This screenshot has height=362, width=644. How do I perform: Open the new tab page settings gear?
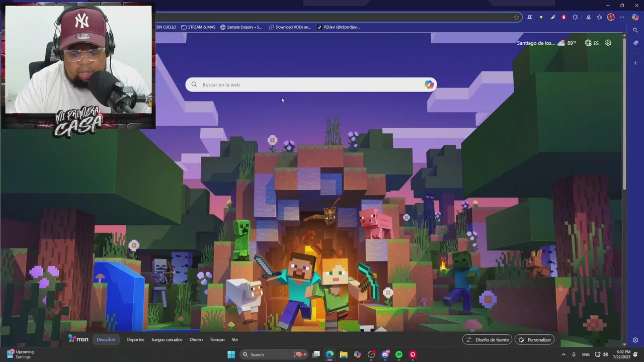tap(608, 43)
